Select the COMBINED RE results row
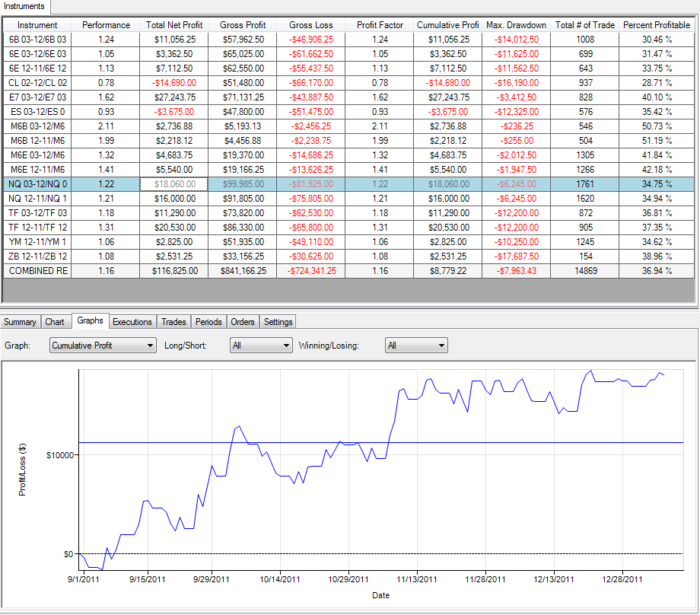Viewport: 700px width, 615px height. click(348, 271)
